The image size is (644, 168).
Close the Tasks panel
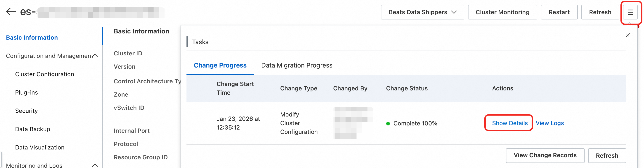(628, 35)
